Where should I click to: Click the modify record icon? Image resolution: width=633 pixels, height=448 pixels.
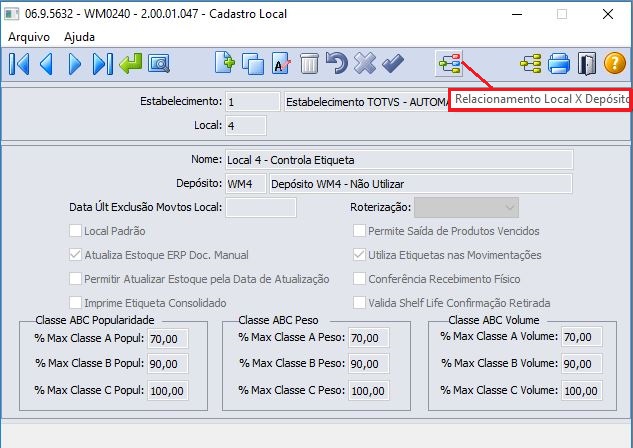coord(281,64)
